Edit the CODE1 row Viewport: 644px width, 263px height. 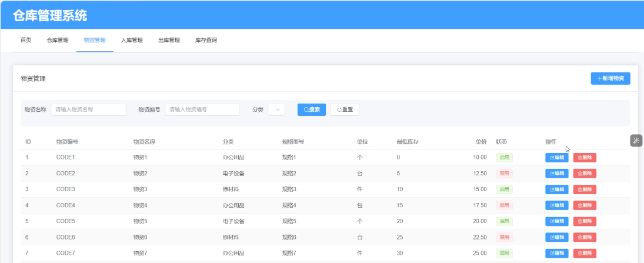(557, 158)
